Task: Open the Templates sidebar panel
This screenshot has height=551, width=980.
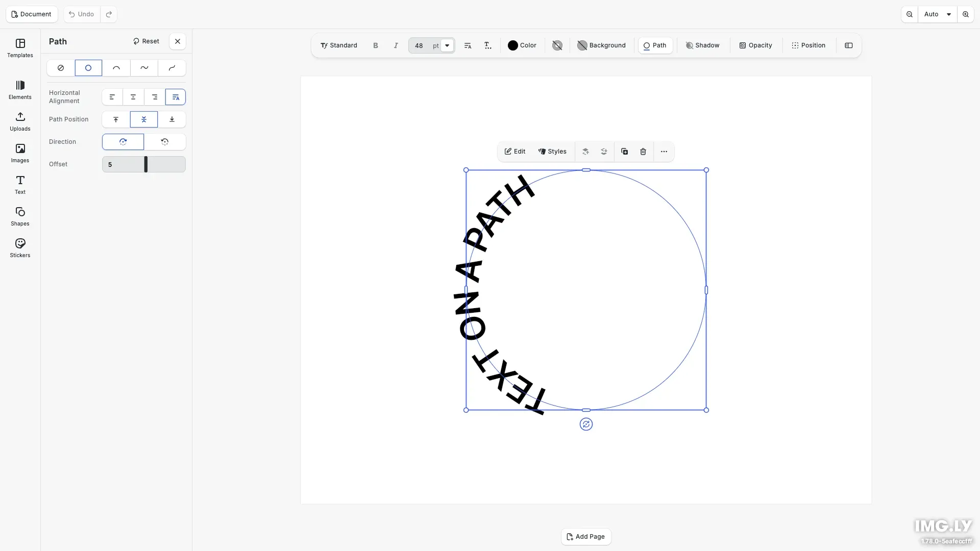Action: [x=20, y=48]
